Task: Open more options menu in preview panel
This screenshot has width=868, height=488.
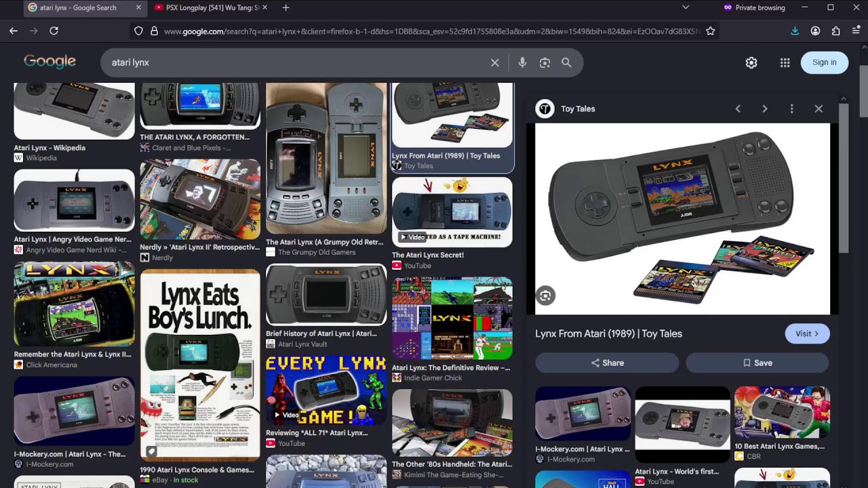Action: [x=791, y=108]
